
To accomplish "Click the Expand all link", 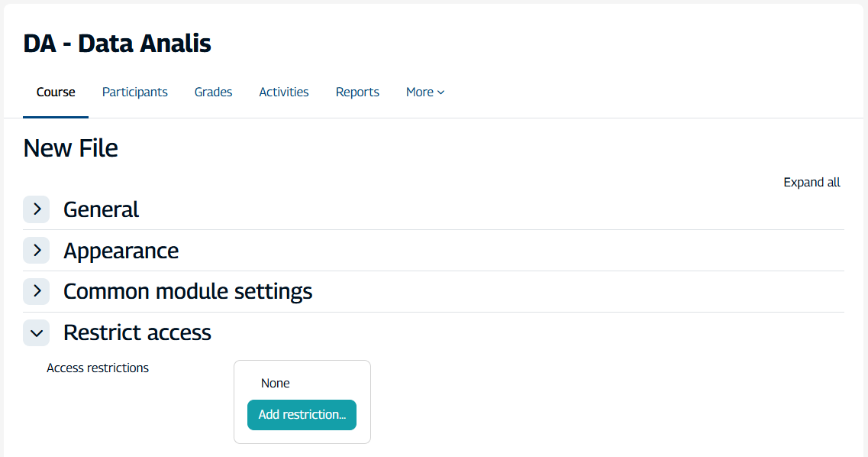I will point(812,182).
